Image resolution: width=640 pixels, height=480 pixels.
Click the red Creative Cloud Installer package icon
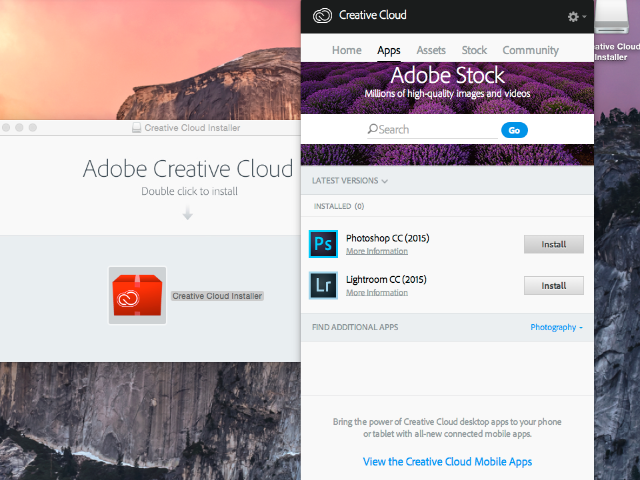[x=137, y=296]
